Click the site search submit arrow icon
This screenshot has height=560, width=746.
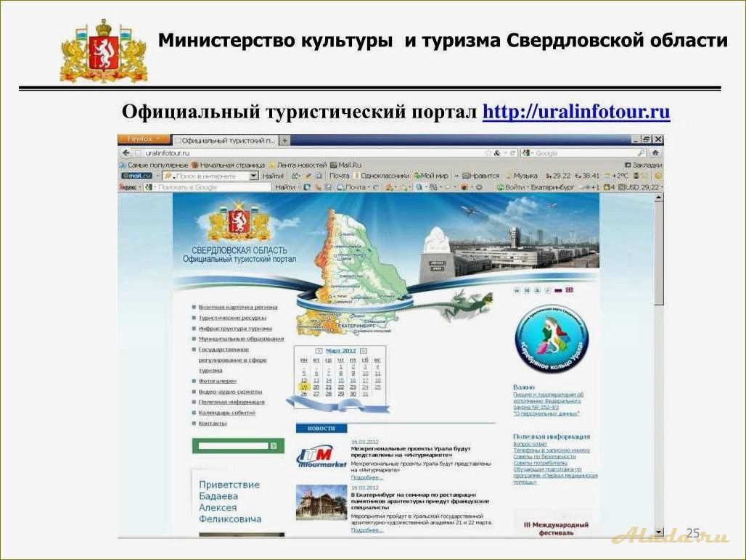coord(274,446)
